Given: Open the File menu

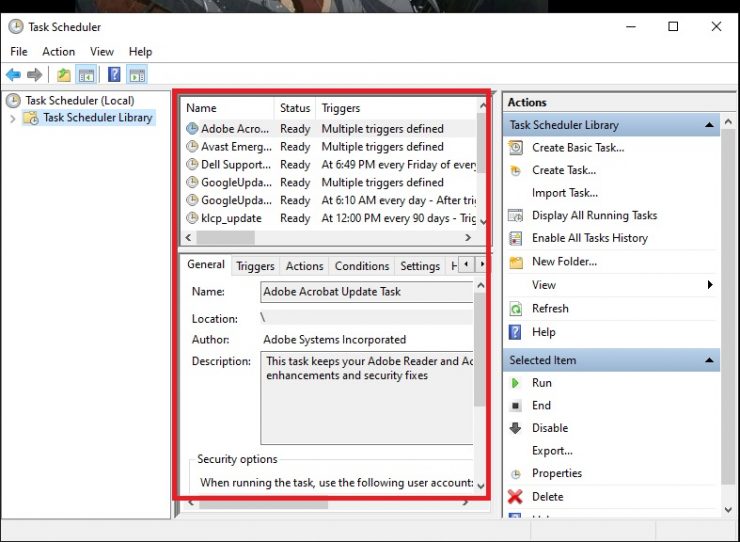Looking at the screenshot, I should 19,51.
